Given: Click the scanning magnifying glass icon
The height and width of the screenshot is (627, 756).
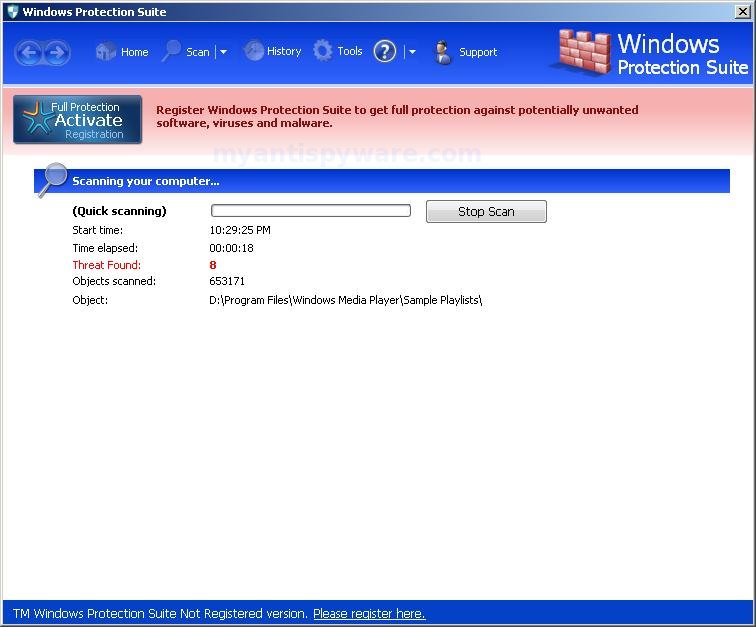Looking at the screenshot, I should 53,179.
